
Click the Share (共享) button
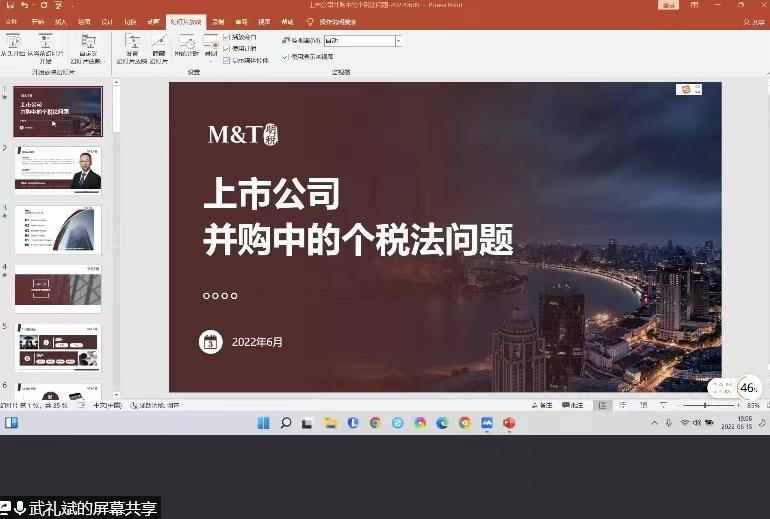click(750, 21)
